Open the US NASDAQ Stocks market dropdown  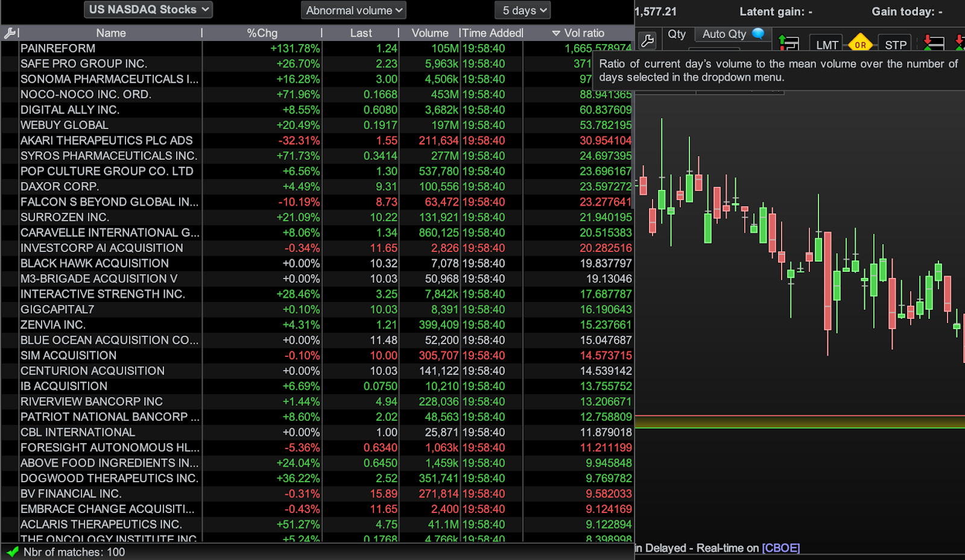point(148,10)
